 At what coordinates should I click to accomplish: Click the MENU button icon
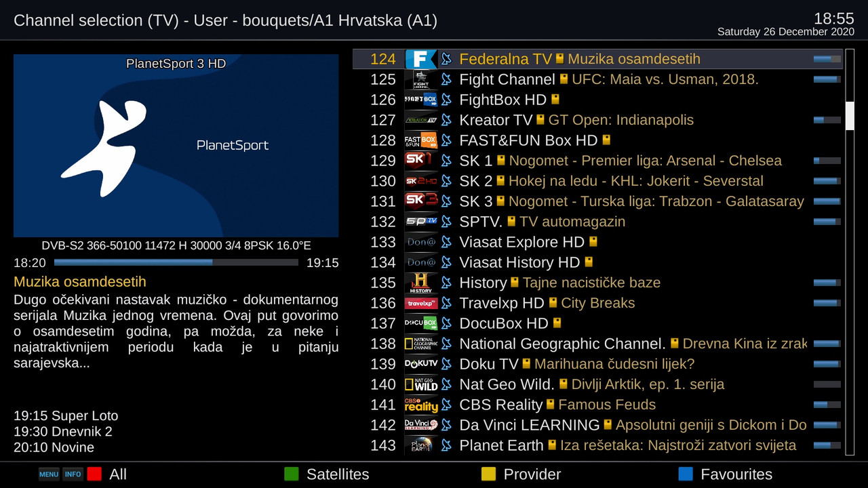tap(49, 474)
